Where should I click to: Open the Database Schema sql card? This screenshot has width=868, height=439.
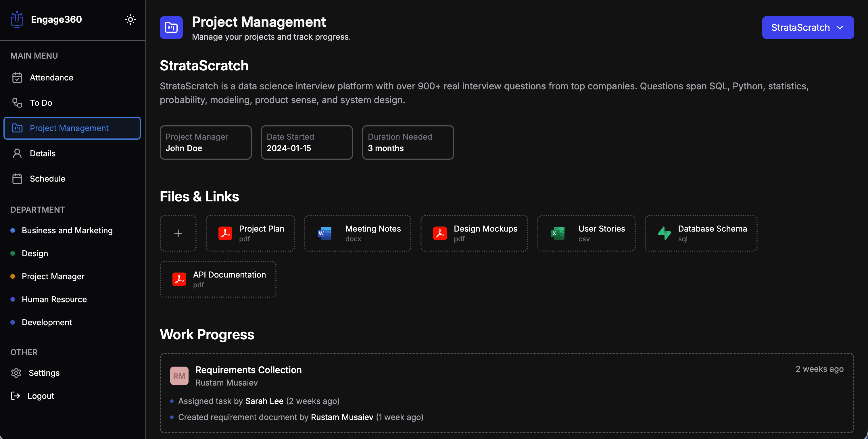[x=701, y=233]
